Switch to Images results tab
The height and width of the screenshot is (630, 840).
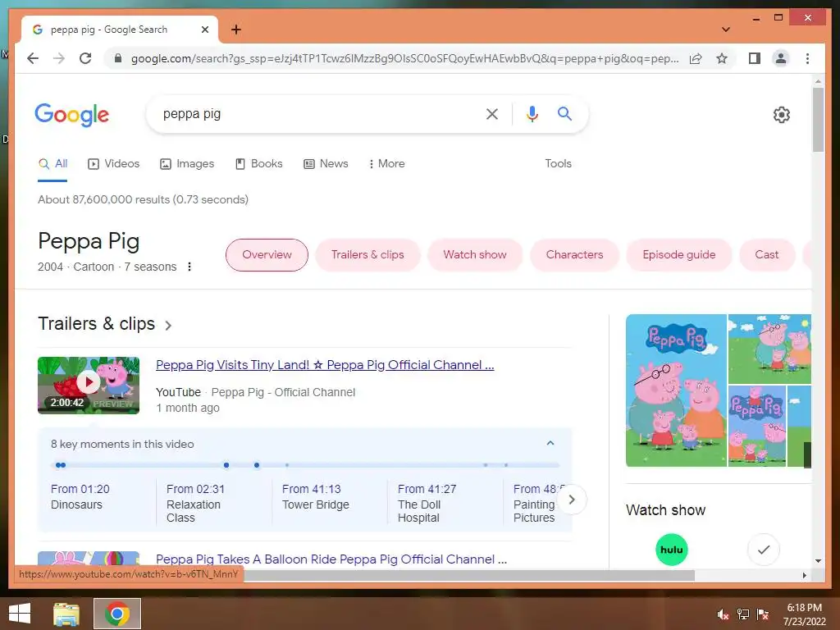point(187,164)
